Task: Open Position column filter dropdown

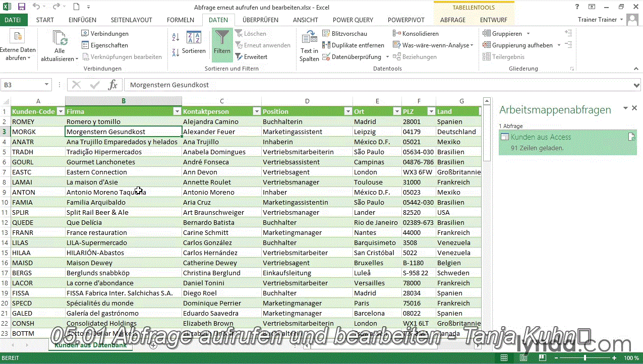Action: click(x=348, y=111)
